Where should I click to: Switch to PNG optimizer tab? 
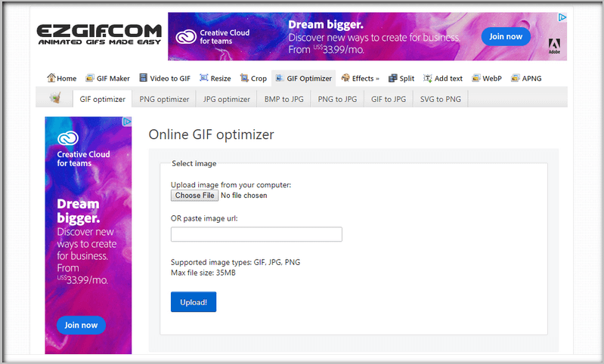pyautogui.click(x=164, y=99)
